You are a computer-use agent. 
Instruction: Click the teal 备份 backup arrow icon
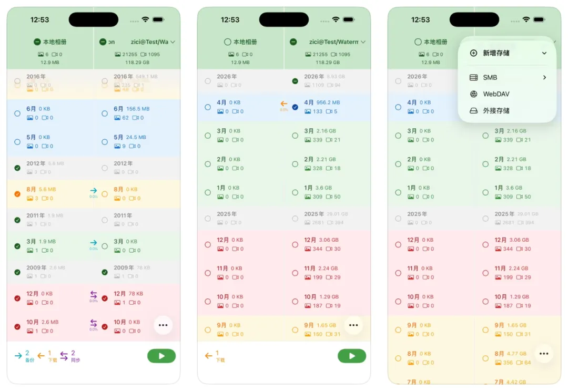click(x=19, y=356)
